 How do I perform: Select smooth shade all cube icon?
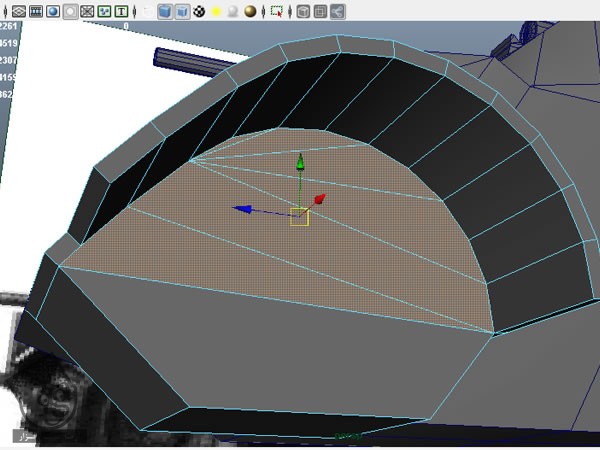165,11
